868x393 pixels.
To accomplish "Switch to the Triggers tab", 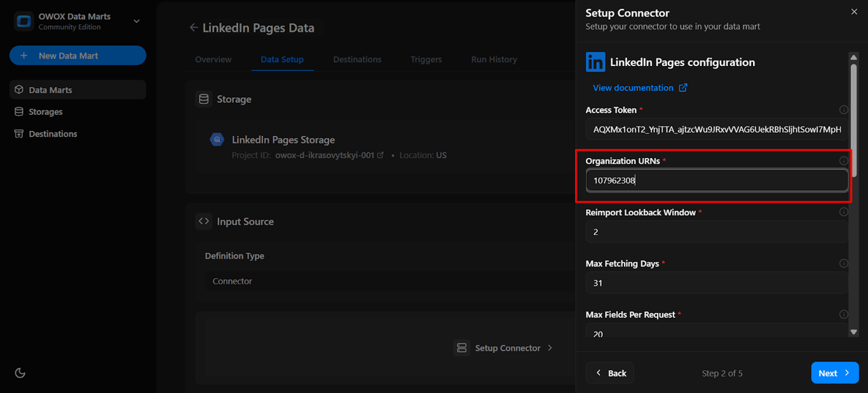I will 426,59.
